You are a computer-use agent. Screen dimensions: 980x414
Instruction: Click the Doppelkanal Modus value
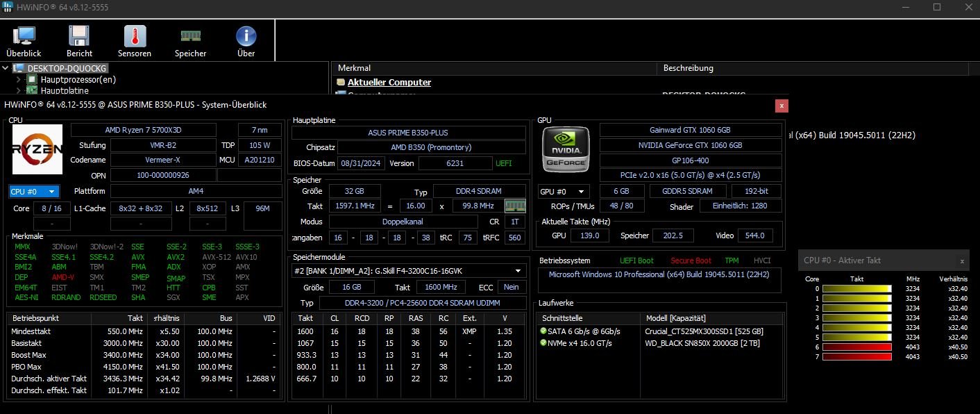coord(403,222)
